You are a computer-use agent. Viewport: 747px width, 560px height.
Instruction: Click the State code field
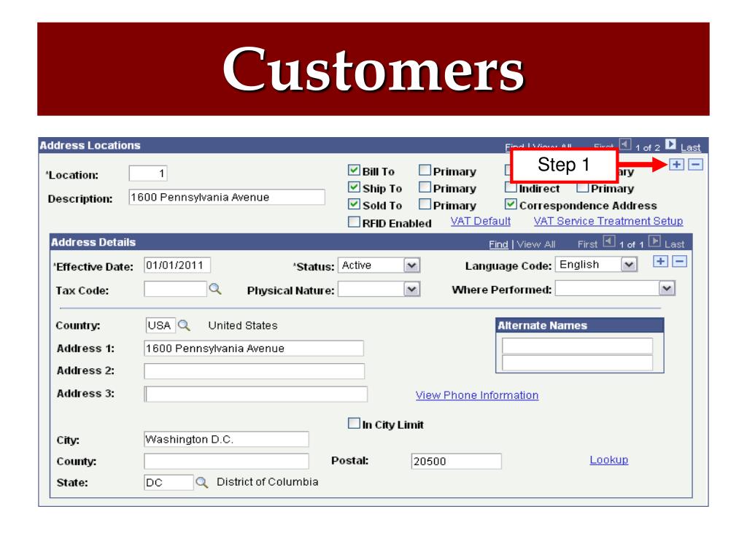click(x=169, y=483)
